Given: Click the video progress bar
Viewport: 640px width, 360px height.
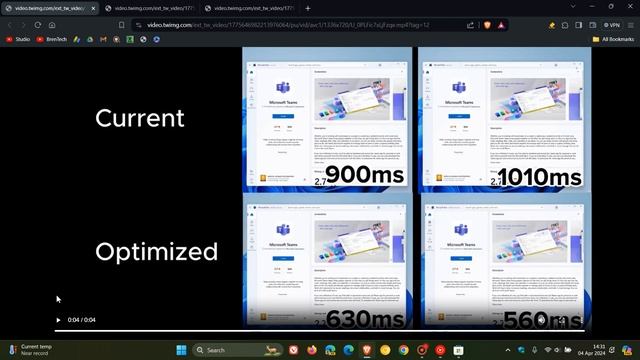Looking at the screenshot, I should [x=320, y=331].
